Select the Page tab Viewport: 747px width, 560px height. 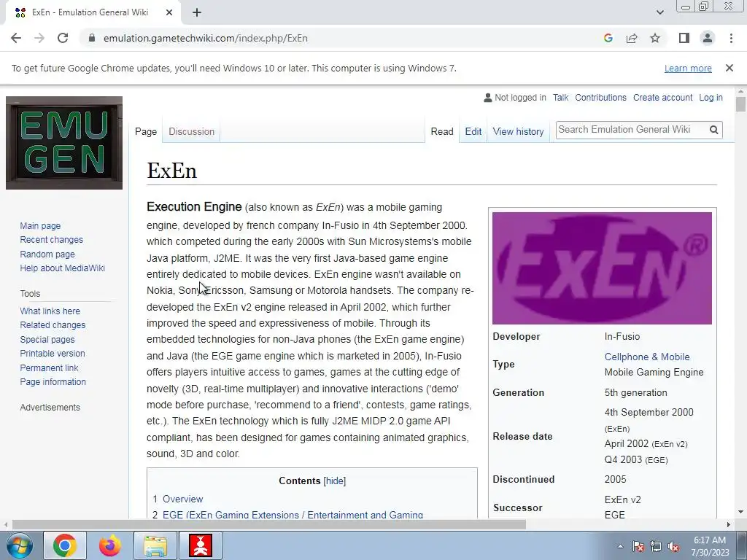[x=146, y=131]
